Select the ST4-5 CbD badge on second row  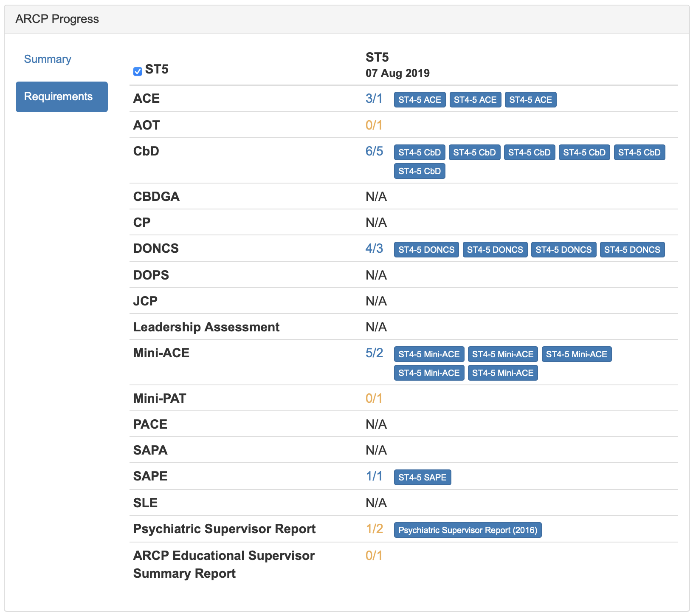[420, 171]
